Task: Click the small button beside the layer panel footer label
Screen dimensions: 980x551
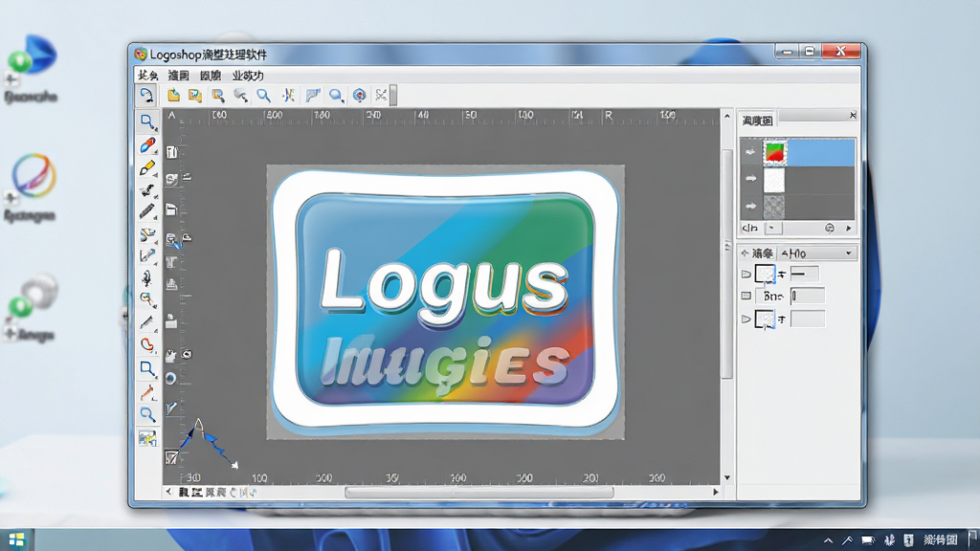Action: pos(772,228)
